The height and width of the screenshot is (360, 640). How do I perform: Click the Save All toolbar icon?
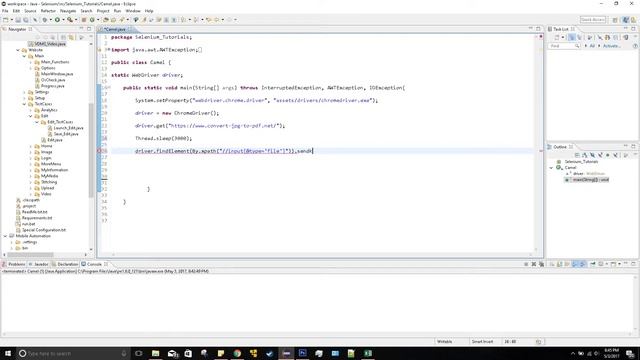click(26, 20)
